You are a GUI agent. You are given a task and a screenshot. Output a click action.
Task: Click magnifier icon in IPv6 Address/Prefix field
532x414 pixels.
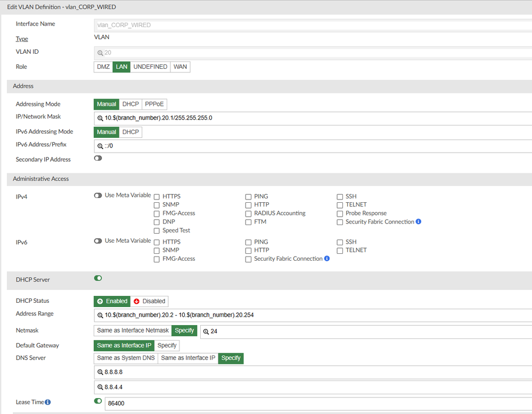(100, 146)
